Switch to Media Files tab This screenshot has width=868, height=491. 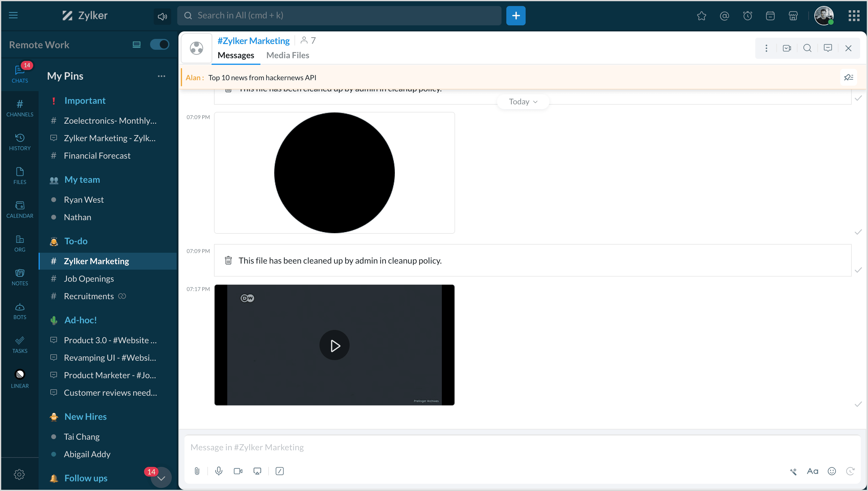pos(288,55)
